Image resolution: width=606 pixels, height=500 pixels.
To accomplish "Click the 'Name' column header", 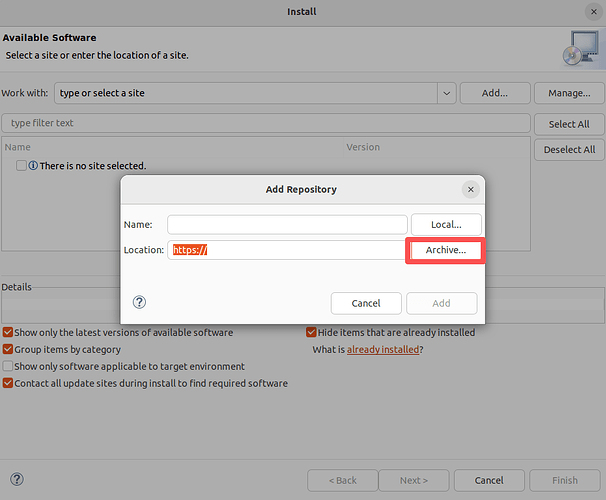I will tap(173, 147).
